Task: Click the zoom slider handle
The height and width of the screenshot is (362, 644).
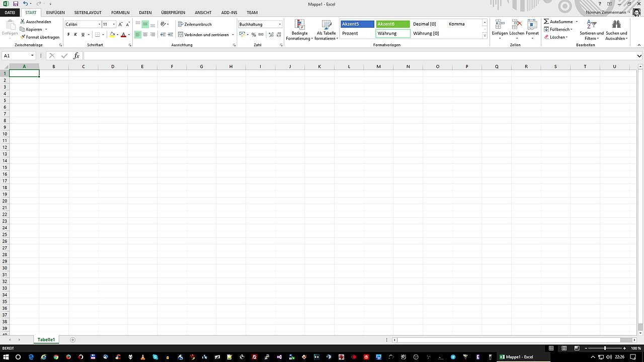Action: point(605,348)
